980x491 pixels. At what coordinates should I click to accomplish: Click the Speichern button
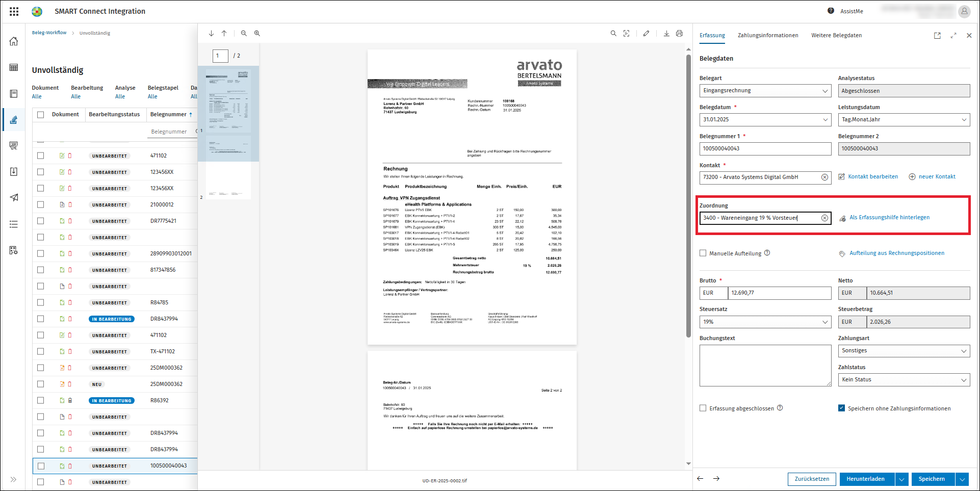[932, 479]
